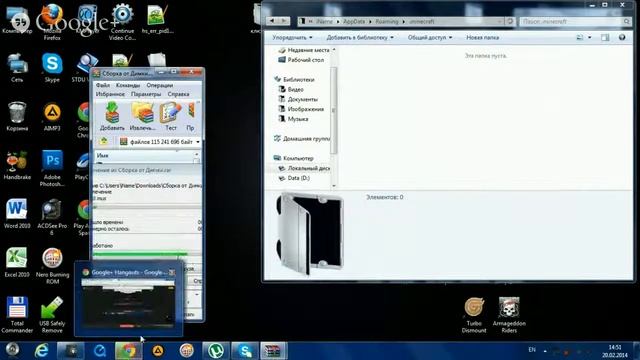Open AIMP3 desktop shortcut
The width and height of the screenshot is (640, 360).
52,116
